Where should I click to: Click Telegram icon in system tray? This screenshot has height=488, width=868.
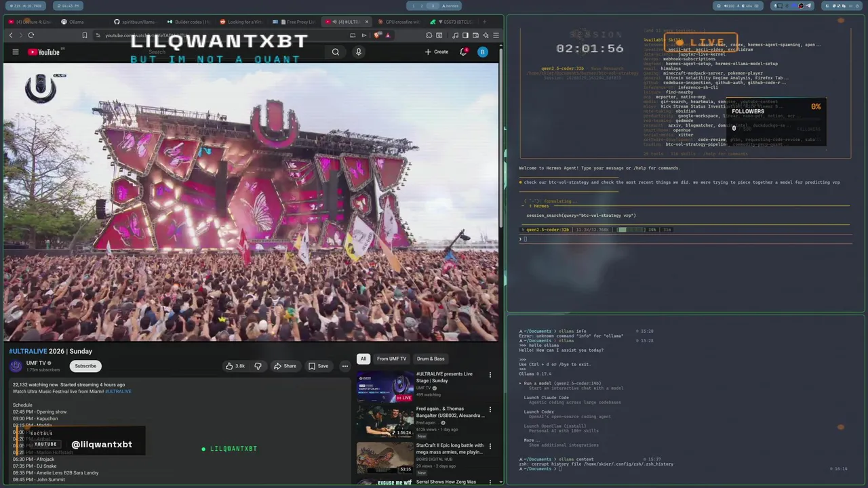[x=808, y=5]
